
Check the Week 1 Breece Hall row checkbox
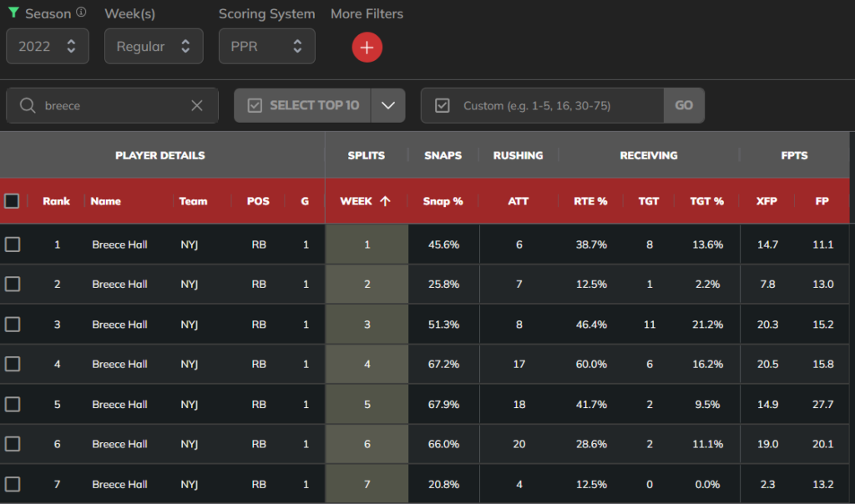(12, 244)
